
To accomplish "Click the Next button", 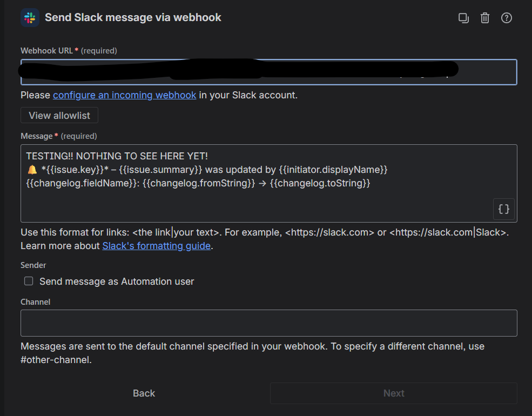I will tap(394, 393).
